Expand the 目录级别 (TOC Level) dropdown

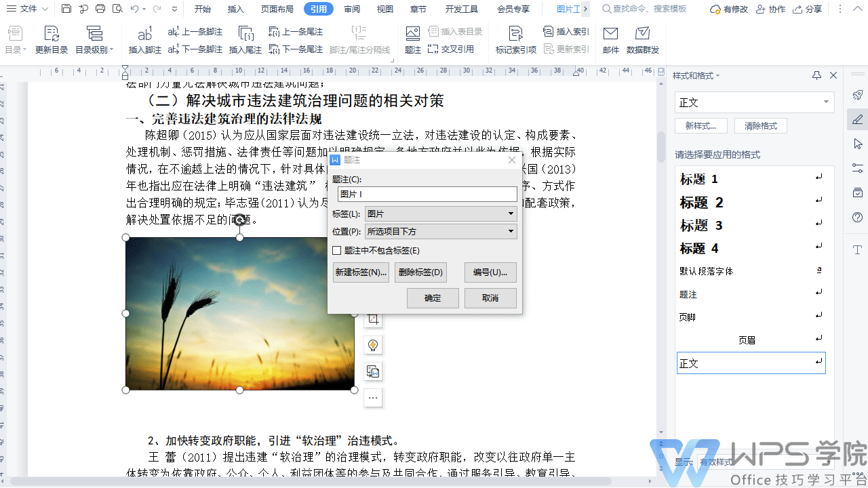tap(94, 49)
